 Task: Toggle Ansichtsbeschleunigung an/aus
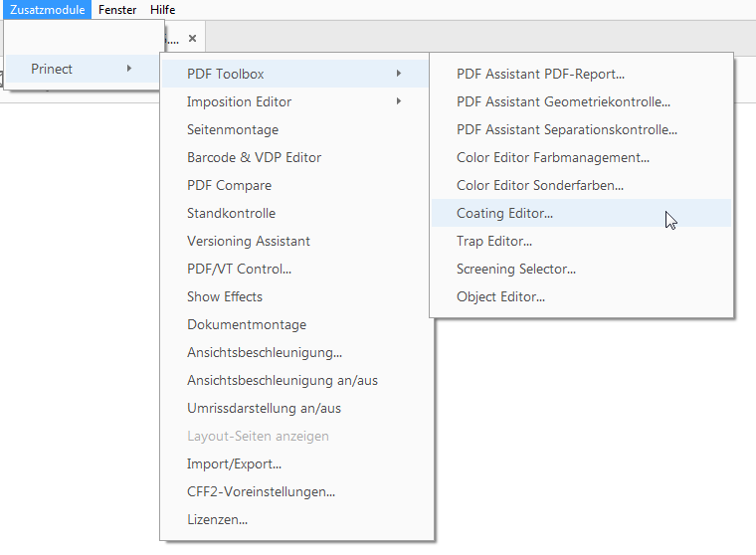pyautogui.click(x=294, y=381)
